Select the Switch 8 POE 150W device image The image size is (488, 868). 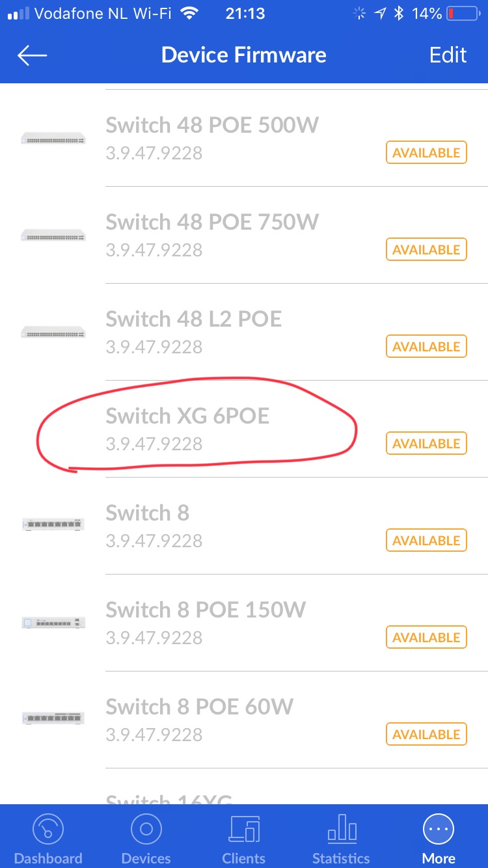tap(53, 622)
